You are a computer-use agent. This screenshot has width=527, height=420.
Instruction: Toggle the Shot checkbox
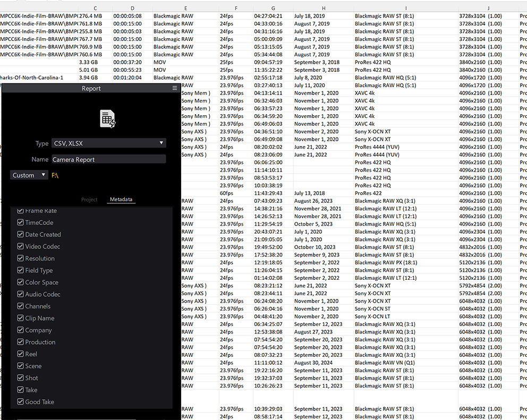point(20,378)
